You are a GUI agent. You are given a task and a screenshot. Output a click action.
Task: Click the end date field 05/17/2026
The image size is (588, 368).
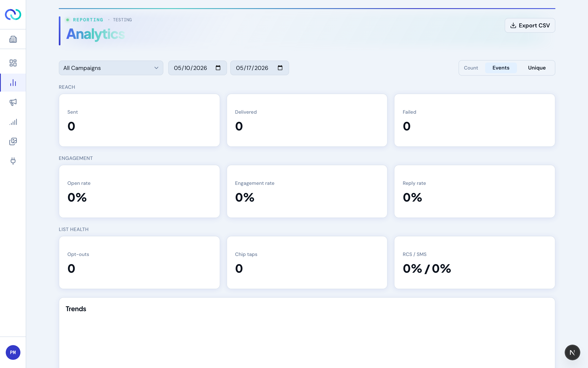[259, 68]
